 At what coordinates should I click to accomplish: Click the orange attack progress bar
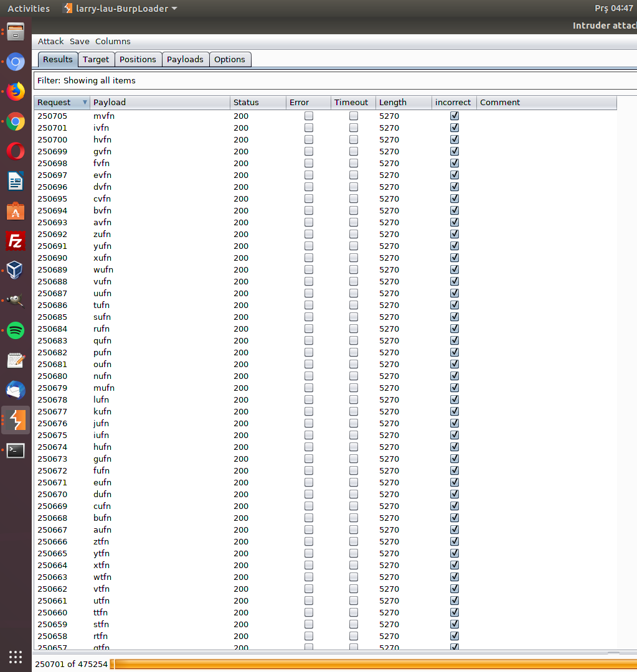click(373, 665)
